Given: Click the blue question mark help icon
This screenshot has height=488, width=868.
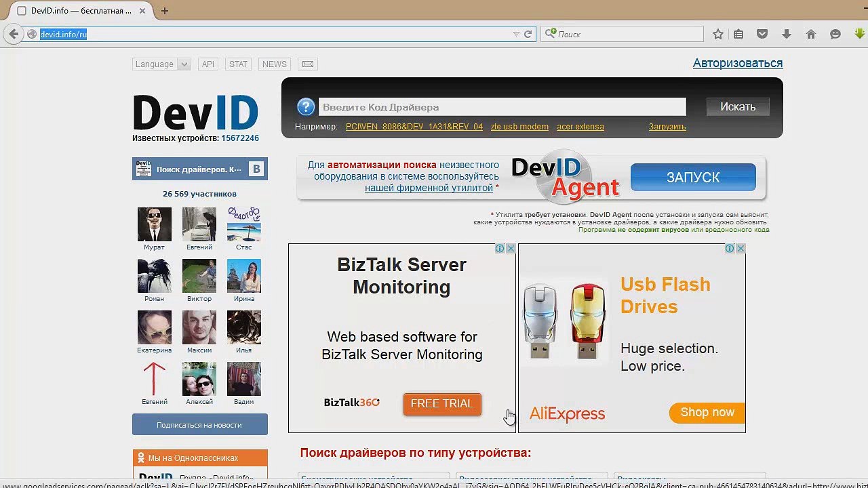Looking at the screenshot, I should (306, 107).
